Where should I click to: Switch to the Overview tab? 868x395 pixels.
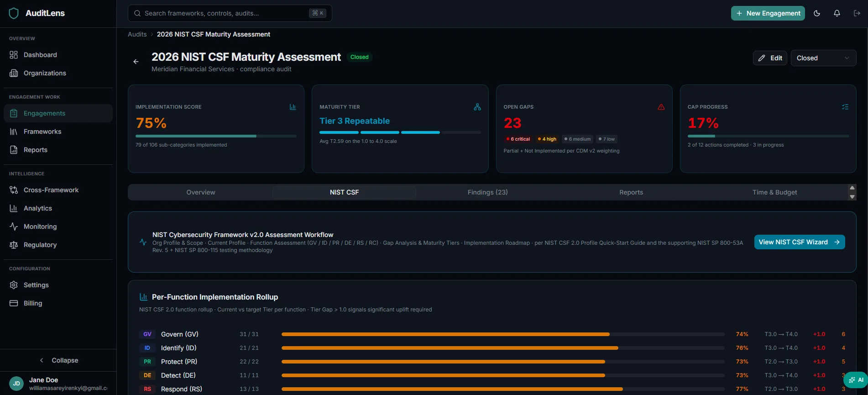tap(201, 192)
